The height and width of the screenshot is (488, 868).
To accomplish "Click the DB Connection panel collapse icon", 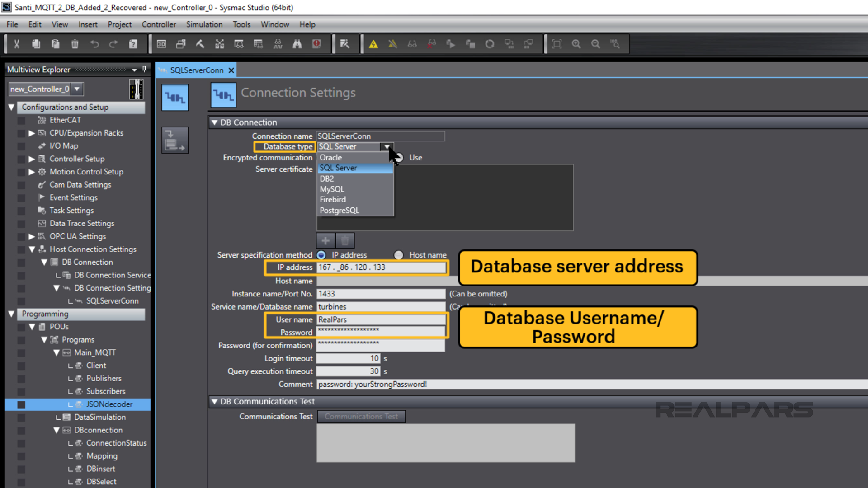I will point(216,122).
